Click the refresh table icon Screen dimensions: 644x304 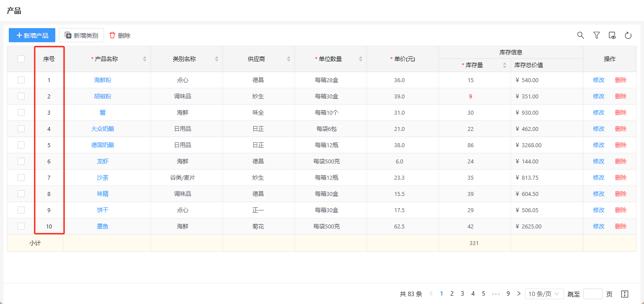(628, 35)
